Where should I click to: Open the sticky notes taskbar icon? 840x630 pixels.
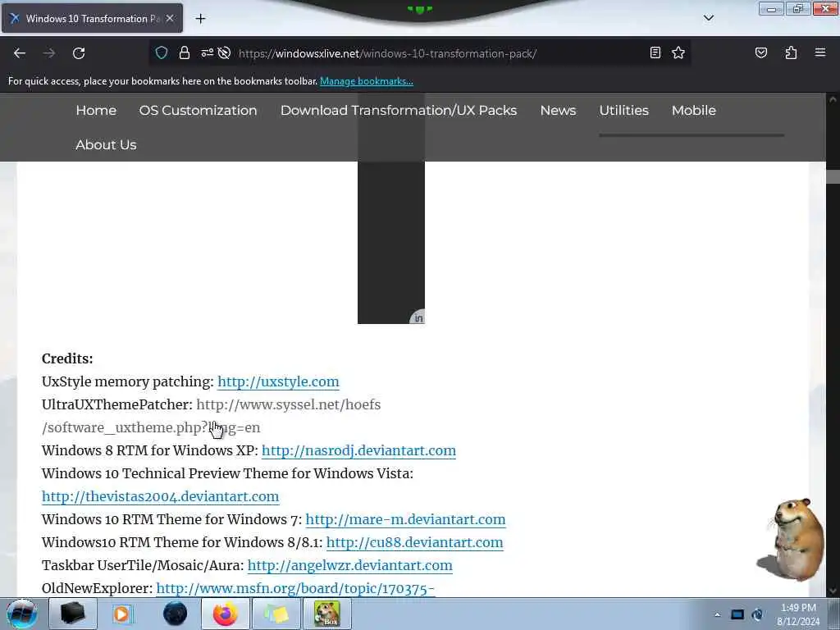coord(276,614)
